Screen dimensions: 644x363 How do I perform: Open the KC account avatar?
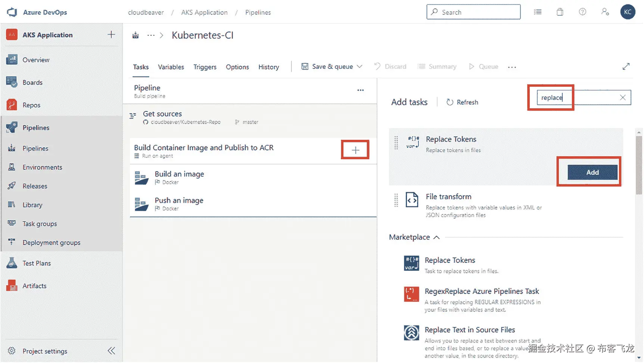pos(628,12)
